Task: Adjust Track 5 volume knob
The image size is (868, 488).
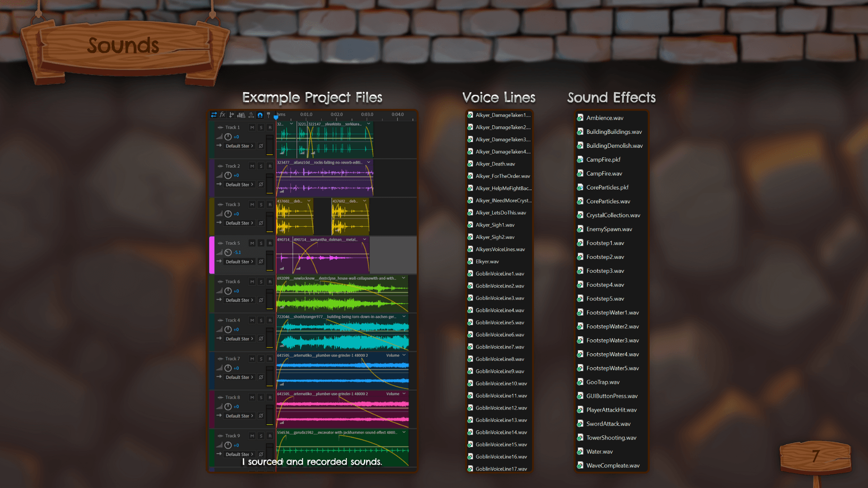Action: [x=228, y=253]
